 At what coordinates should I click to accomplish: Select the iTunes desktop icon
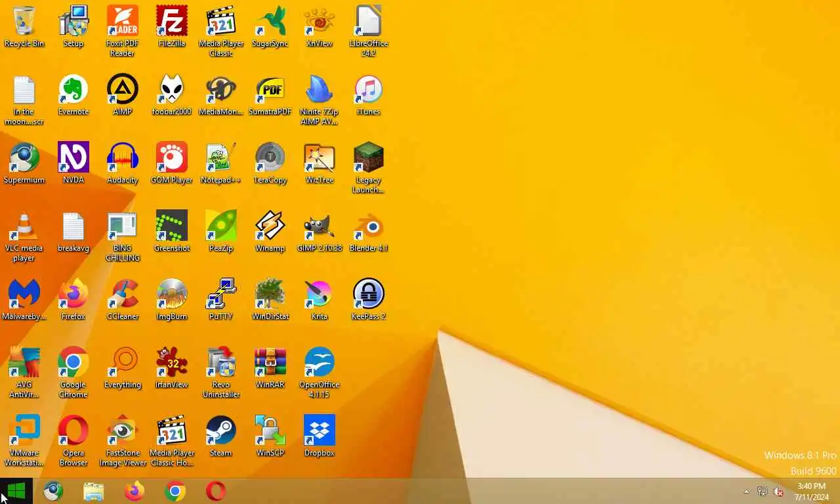(x=369, y=89)
